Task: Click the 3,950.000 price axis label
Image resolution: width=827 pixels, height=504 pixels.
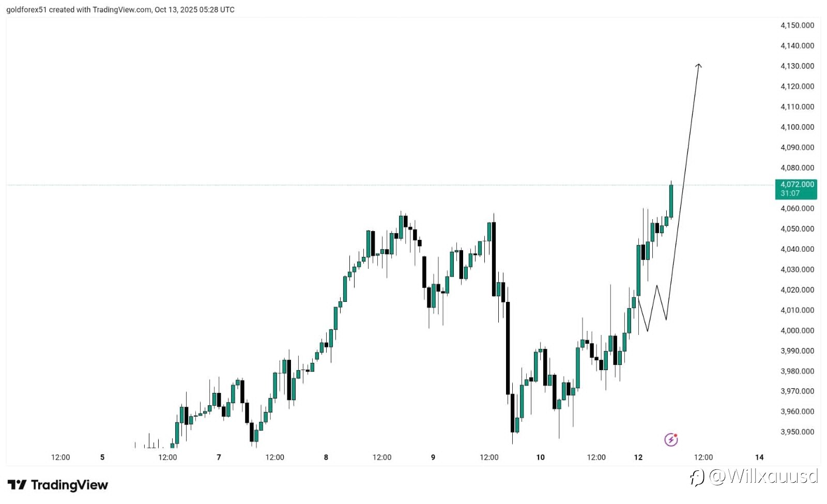Action: pyautogui.click(x=797, y=432)
